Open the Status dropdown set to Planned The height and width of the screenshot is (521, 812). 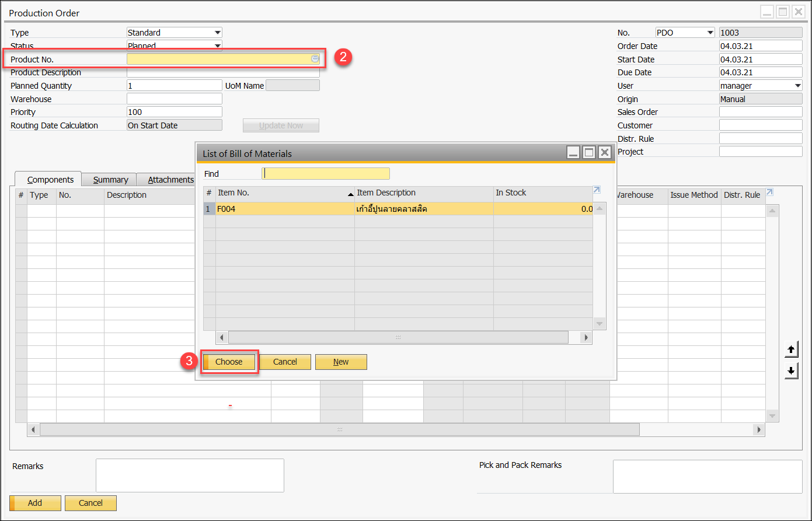[x=217, y=46]
